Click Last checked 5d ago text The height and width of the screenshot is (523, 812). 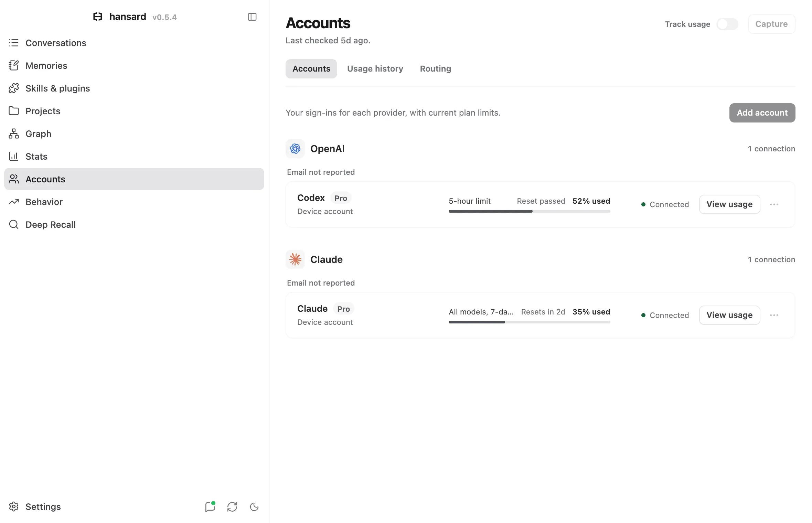328,41
